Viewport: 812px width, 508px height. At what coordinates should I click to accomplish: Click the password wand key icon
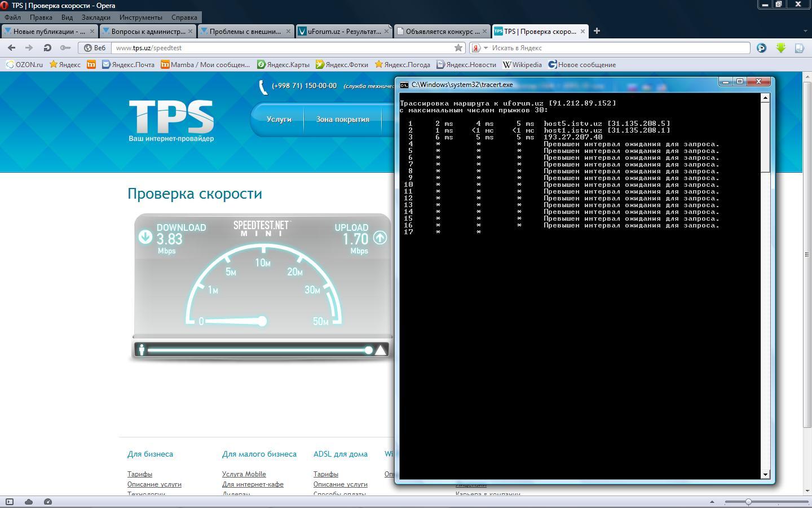[x=65, y=48]
